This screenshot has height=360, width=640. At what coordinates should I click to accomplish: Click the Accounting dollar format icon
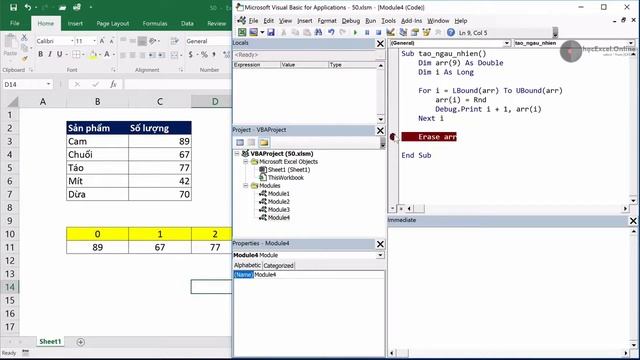click(190, 55)
